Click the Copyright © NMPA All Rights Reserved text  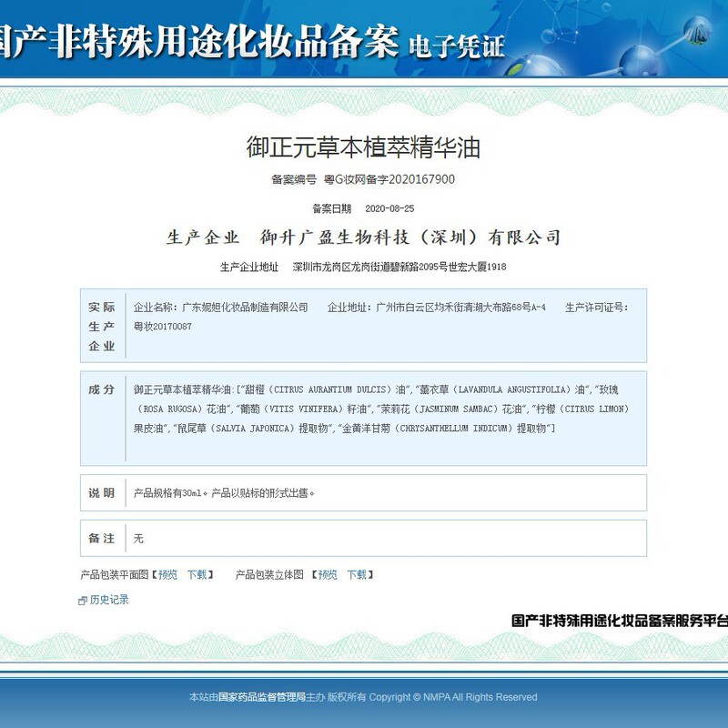pos(453,697)
